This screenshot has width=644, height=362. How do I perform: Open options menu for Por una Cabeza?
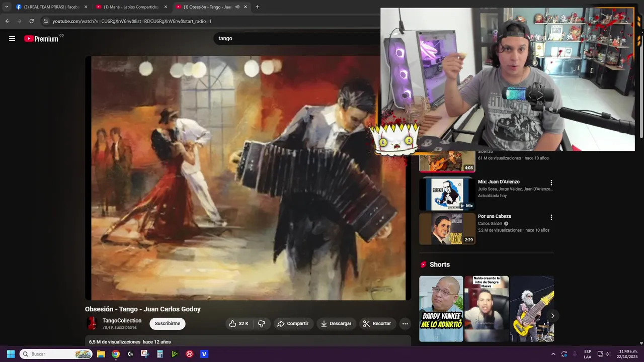(551, 217)
